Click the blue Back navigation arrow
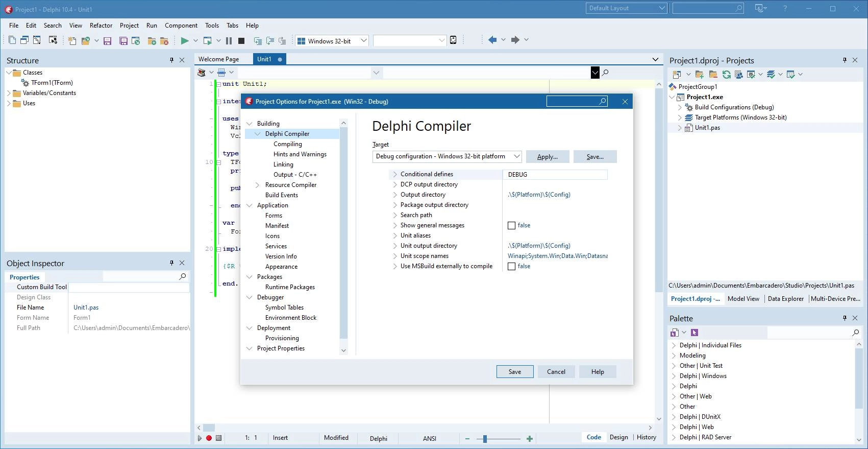 492,40
